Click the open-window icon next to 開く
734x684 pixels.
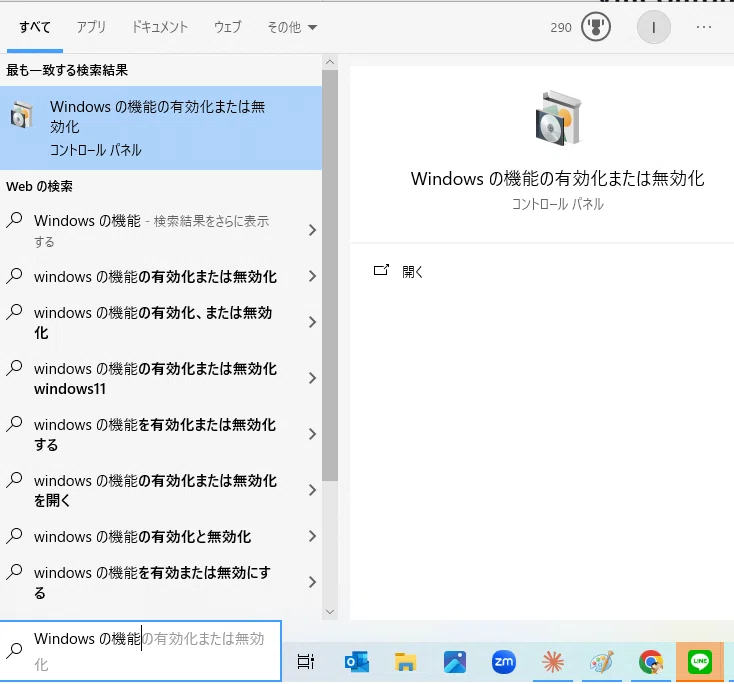coord(381,270)
